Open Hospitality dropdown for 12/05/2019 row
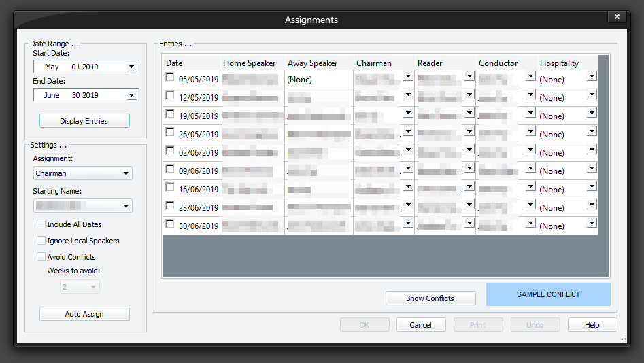Viewport: 644px width, 363px height. (592, 95)
